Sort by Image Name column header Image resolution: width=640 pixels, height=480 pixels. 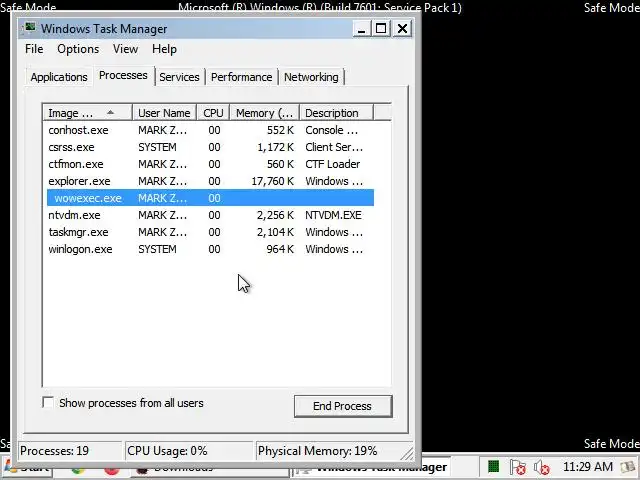87,113
